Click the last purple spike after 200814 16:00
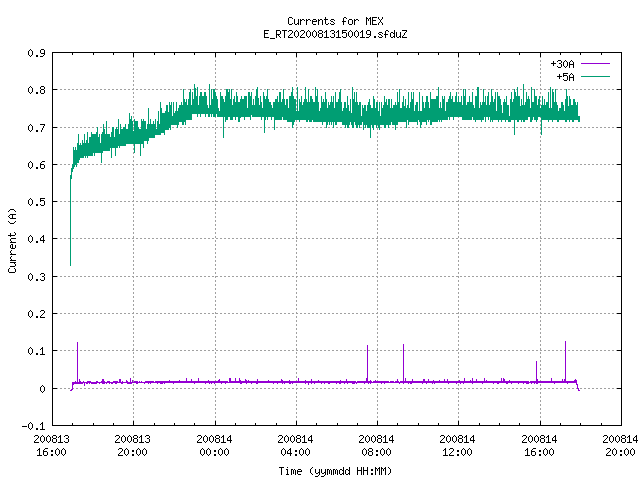Screen dimensions: 640x480 point(565,361)
